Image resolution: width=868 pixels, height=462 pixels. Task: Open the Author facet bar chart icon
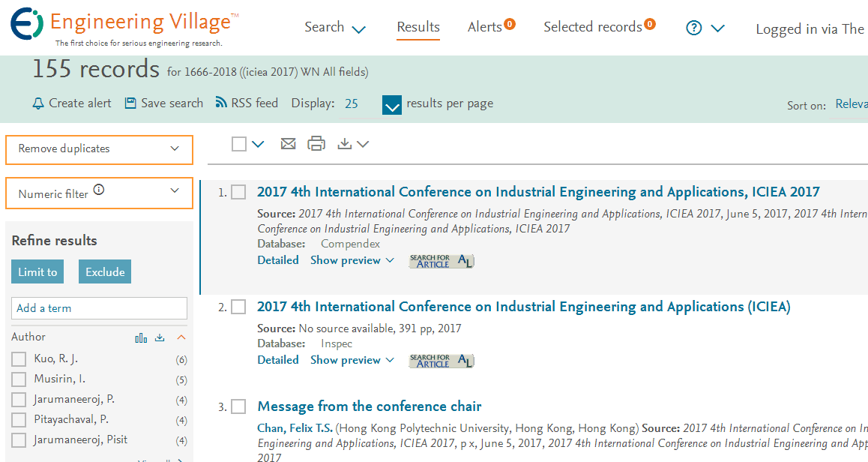click(x=141, y=337)
